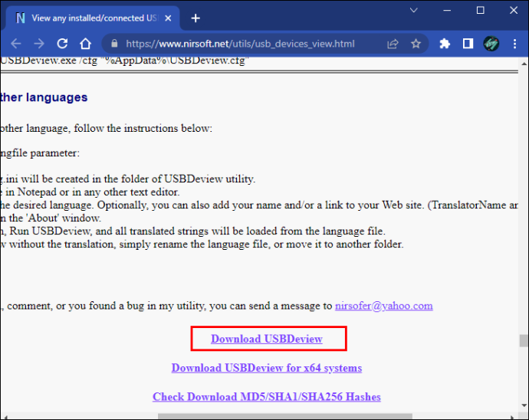The width and height of the screenshot is (529, 420).
Task: Open a new browser tab
Action: (195, 18)
